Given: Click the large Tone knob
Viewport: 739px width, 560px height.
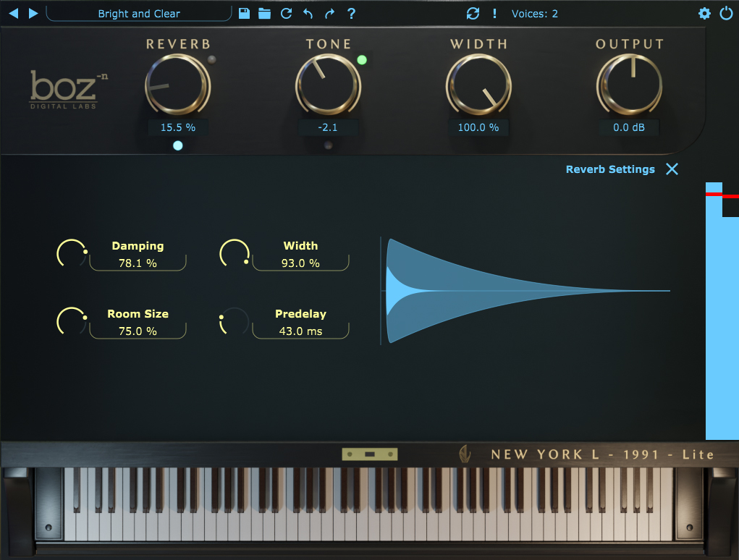Looking at the screenshot, I should pyautogui.click(x=328, y=85).
